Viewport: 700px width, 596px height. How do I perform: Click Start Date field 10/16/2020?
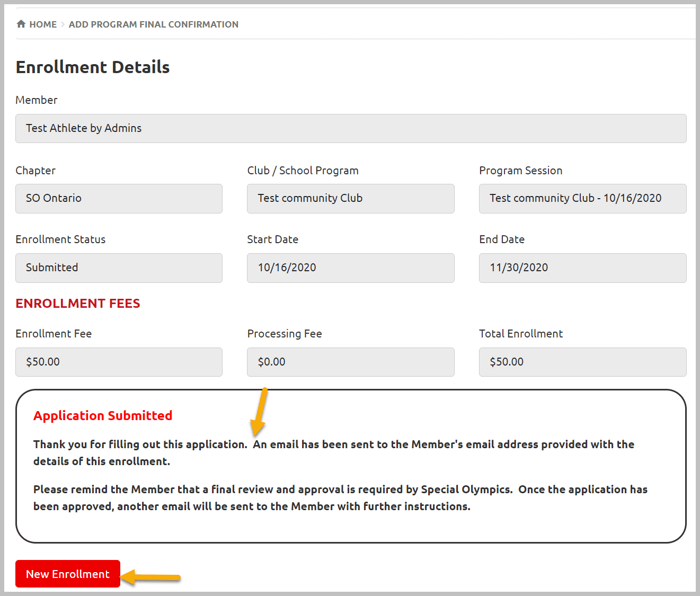351,268
